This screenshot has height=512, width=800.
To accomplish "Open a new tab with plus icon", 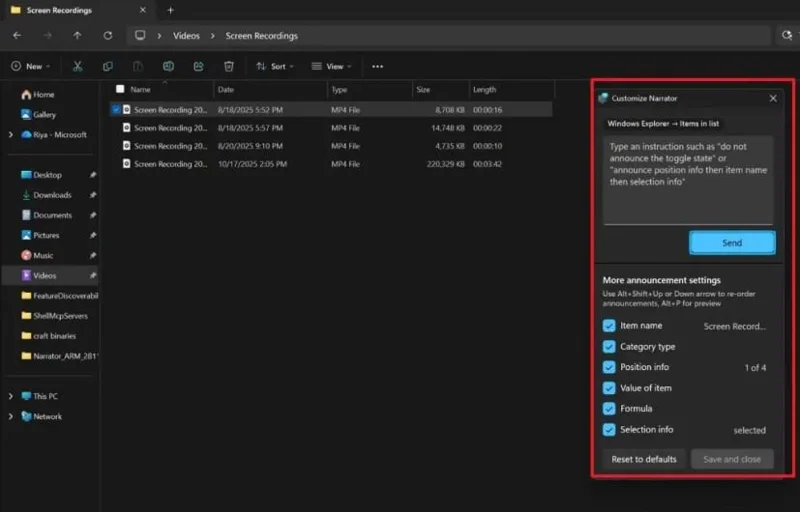I will point(170,10).
